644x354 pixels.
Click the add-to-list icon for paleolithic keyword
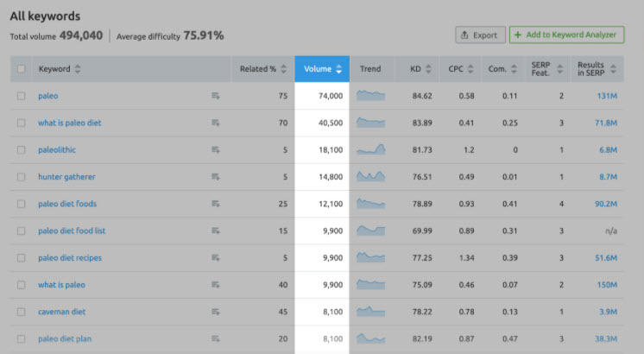click(x=216, y=150)
